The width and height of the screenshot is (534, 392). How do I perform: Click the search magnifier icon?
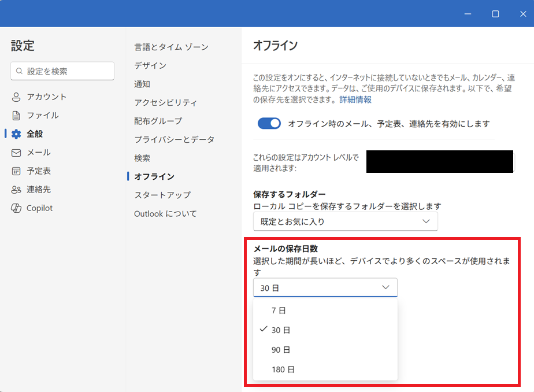(x=20, y=71)
